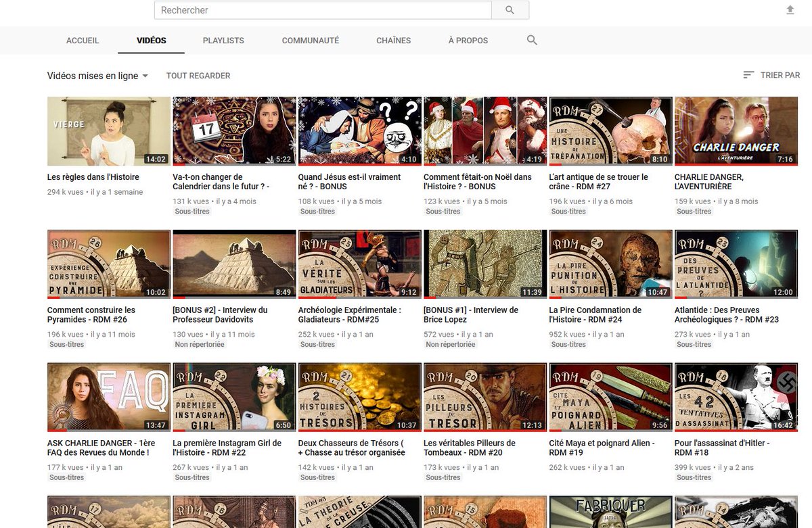Click Va-t-on changer de Calendrier title
This screenshot has width=812, height=528.
tap(221, 182)
